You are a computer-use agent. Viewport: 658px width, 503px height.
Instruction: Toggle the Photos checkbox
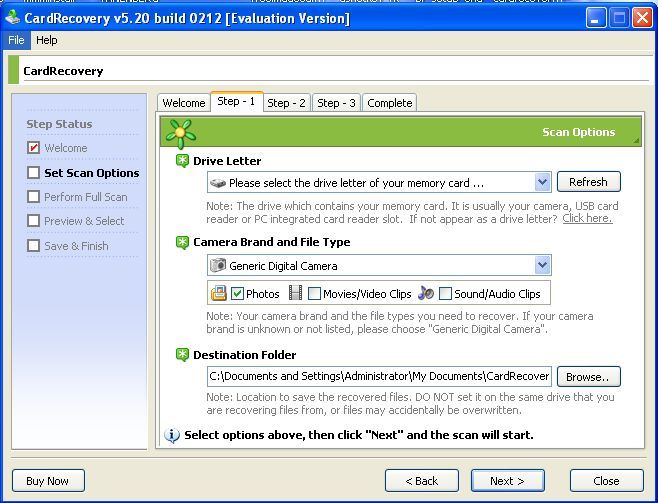click(x=237, y=294)
